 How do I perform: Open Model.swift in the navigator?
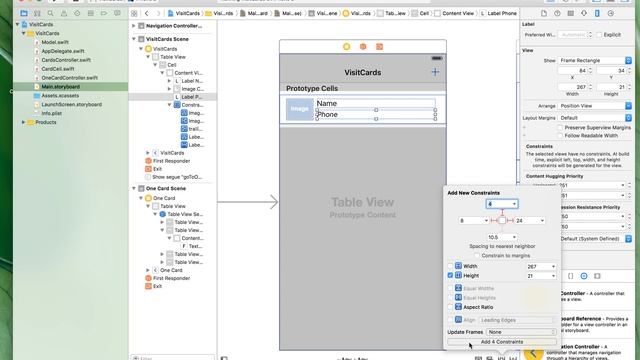coord(55,42)
